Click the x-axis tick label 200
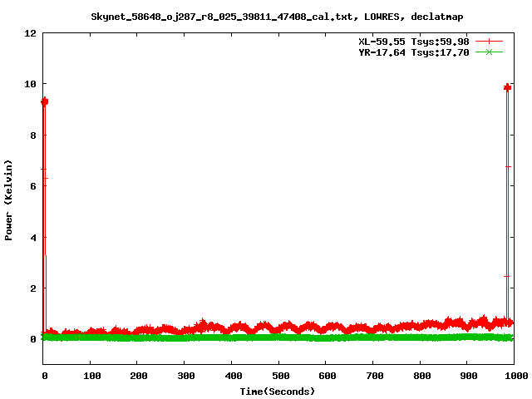Screen dimensions: 532x399 [139, 376]
